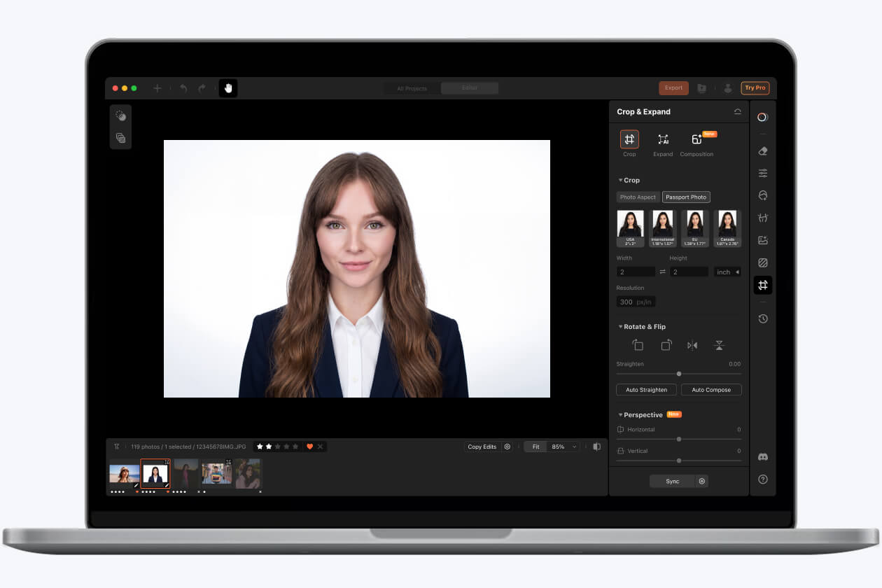Image resolution: width=882 pixels, height=588 pixels.
Task: Flip image vertically
Action: (x=719, y=345)
